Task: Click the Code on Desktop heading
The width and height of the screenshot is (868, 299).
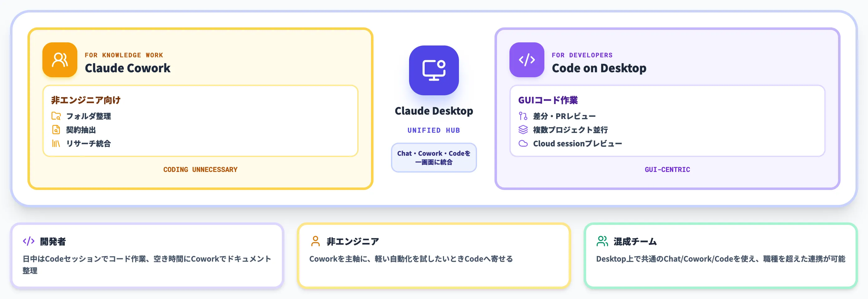Action: (599, 68)
